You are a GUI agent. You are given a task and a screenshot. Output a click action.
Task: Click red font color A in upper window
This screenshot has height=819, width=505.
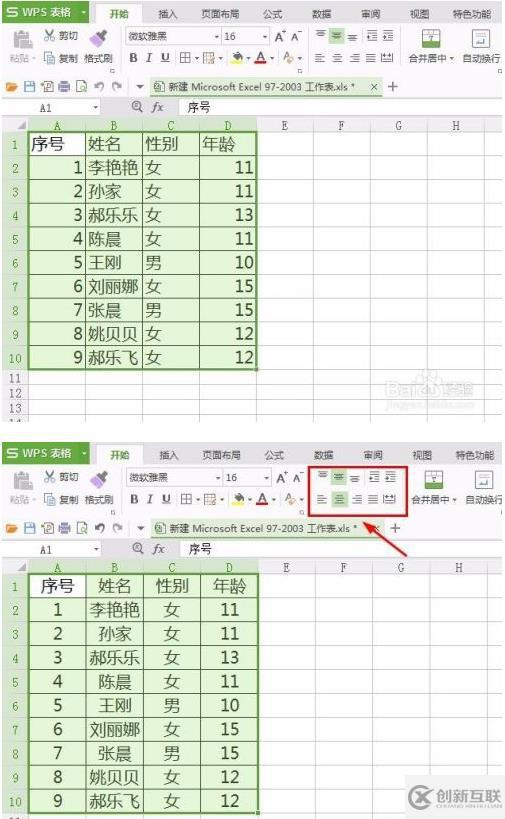coord(262,57)
